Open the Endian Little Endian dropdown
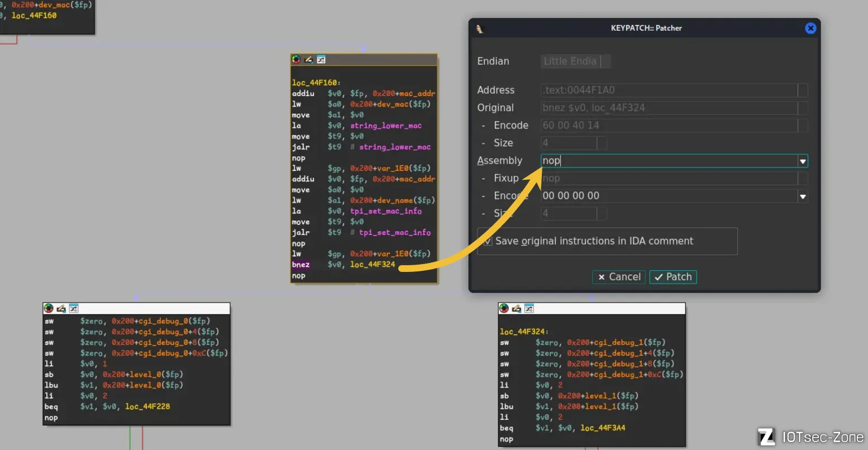Viewport: 868px width, 450px height. point(575,61)
